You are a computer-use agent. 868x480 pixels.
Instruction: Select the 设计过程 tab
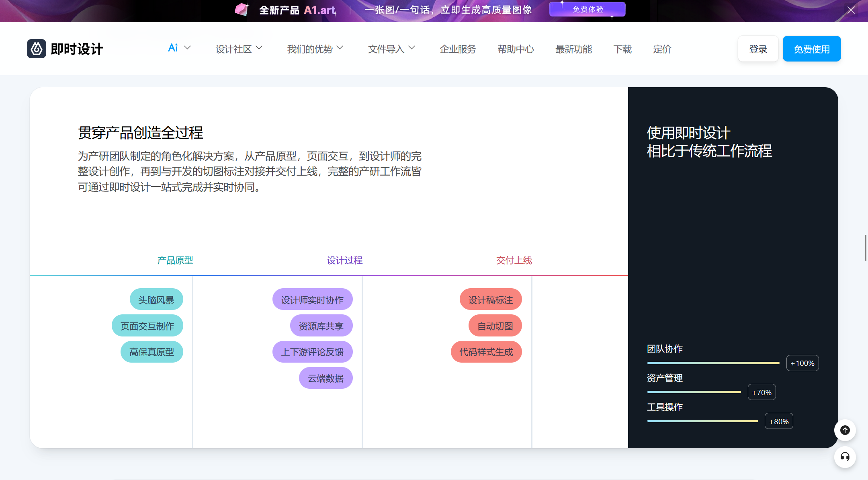pos(344,260)
